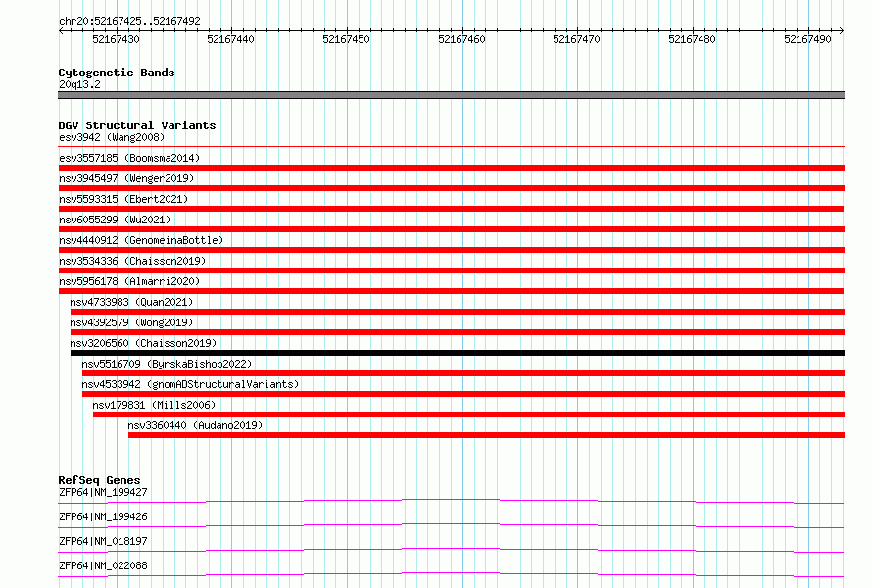The width and height of the screenshot is (872, 588).
Task: Click the gray 20q13.2 cytogenetic band bar
Action: (451, 95)
